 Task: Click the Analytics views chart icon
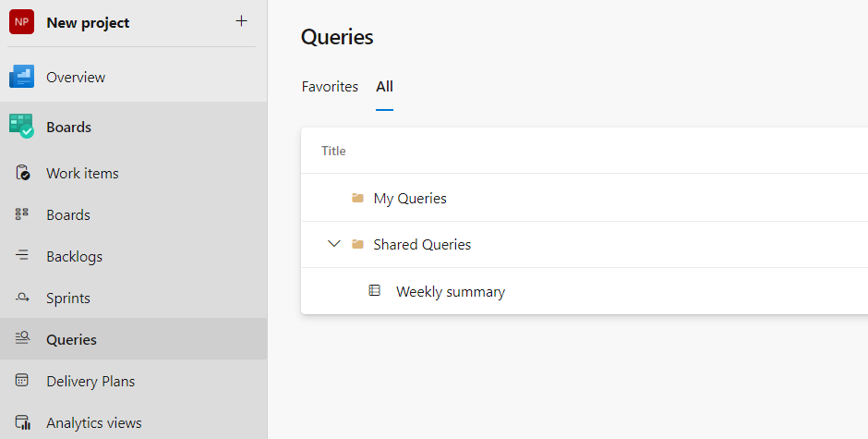click(x=23, y=422)
